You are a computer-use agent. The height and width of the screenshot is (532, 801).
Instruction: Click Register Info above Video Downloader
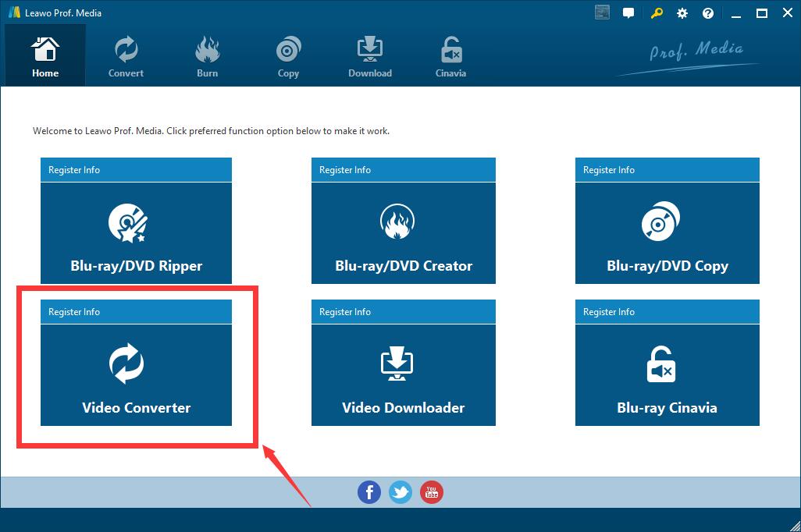(x=345, y=312)
